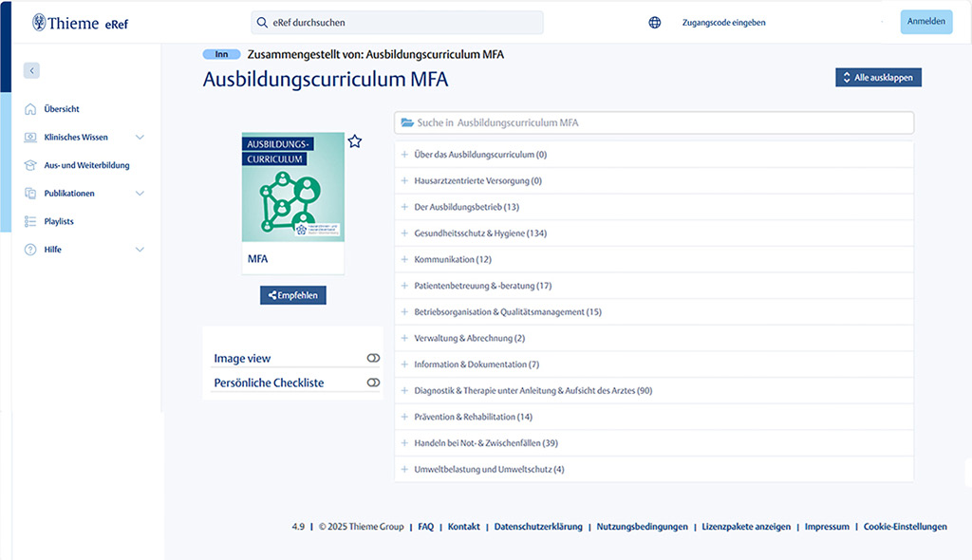This screenshot has width=972, height=560.
Task: Click the Suche in Ausbildungscurriculum MFA field
Action: [x=655, y=122]
